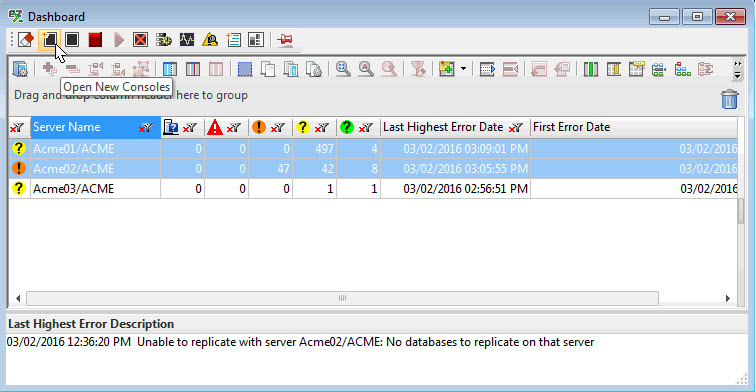756x392 pixels.
Task: Click the green question mark column header
Action: click(347, 127)
